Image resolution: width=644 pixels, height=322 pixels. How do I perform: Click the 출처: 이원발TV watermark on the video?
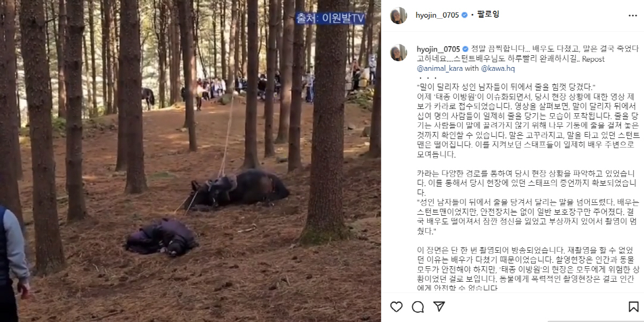(x=330, y=18)
